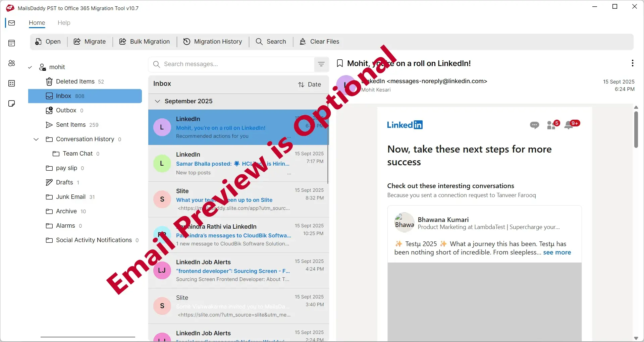Switch to the Help tab
This screenshot has height=342, width=644.
tap(64, 23)
